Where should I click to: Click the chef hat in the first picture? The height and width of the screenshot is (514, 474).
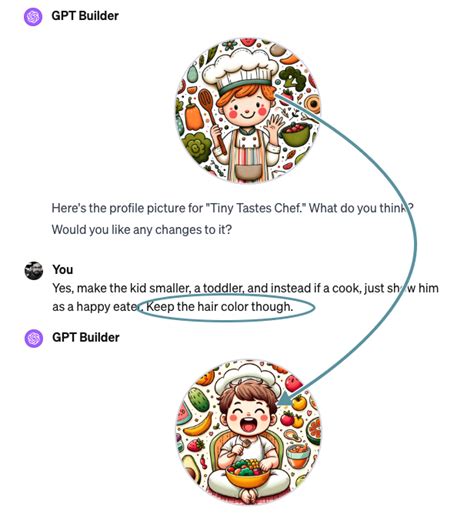(x=240, y=69)
